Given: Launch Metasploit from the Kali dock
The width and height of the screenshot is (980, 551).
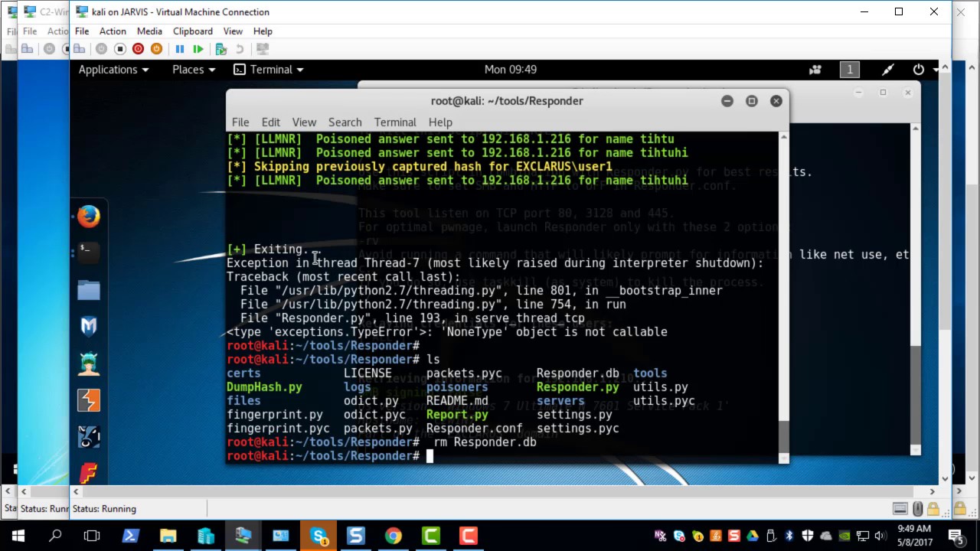Looking at the screenshot, I should (89, 326).
